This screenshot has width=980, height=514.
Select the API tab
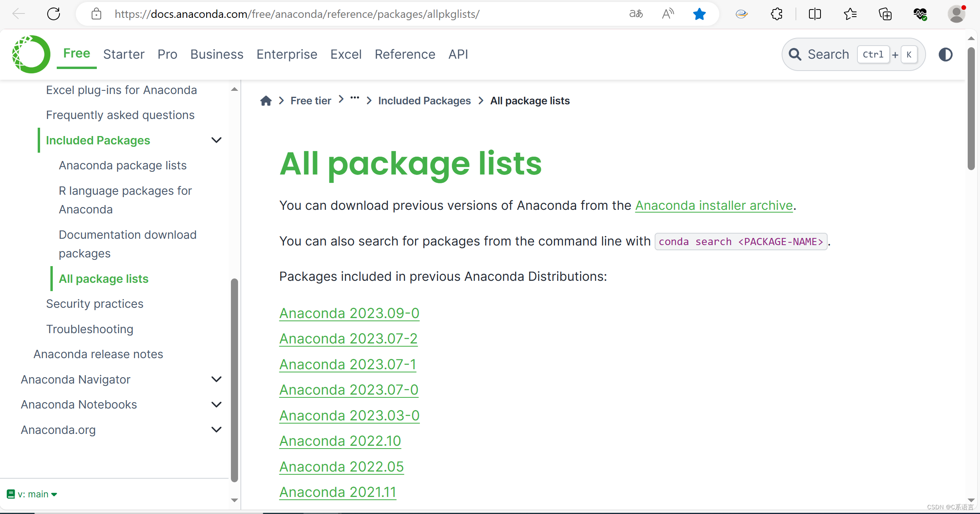pyautogui.click(x=458, y=54)
